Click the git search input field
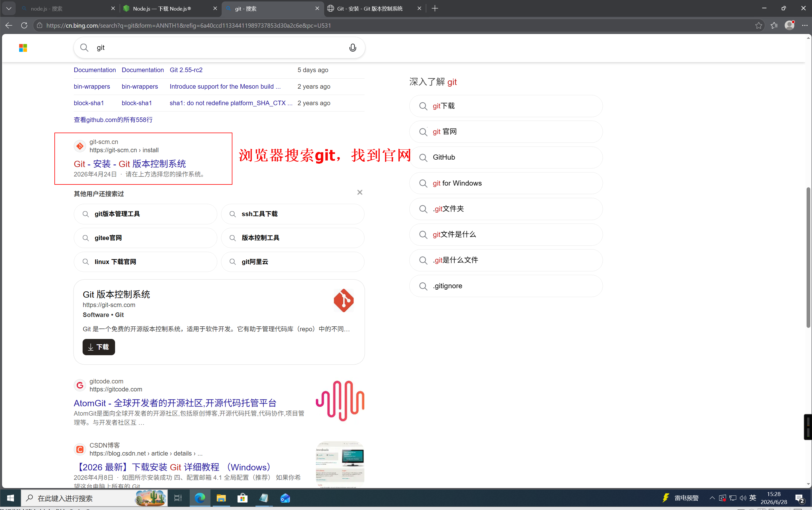This screenshot has height=510, width=812. click(219, 48)
